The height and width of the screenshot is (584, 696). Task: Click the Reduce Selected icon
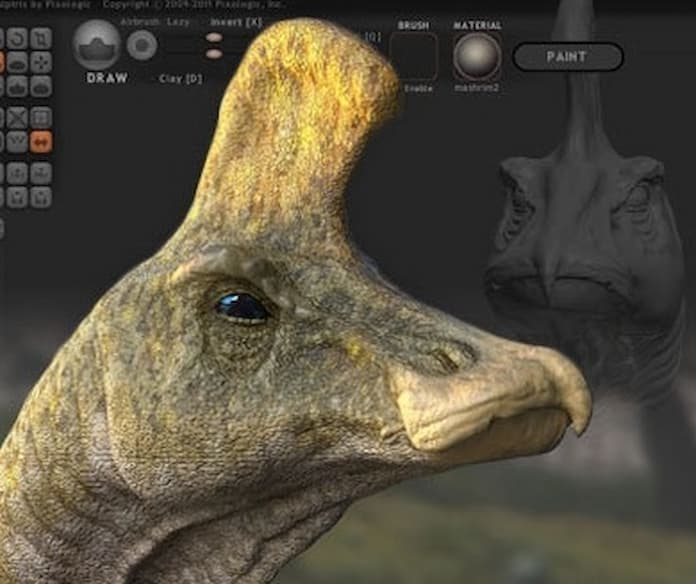click(18, 118)
